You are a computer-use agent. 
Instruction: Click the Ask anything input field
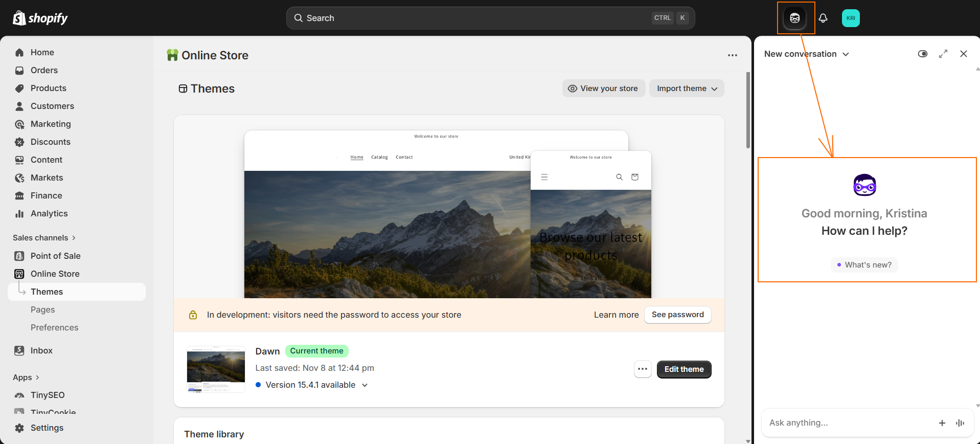[x=849, y=423]
